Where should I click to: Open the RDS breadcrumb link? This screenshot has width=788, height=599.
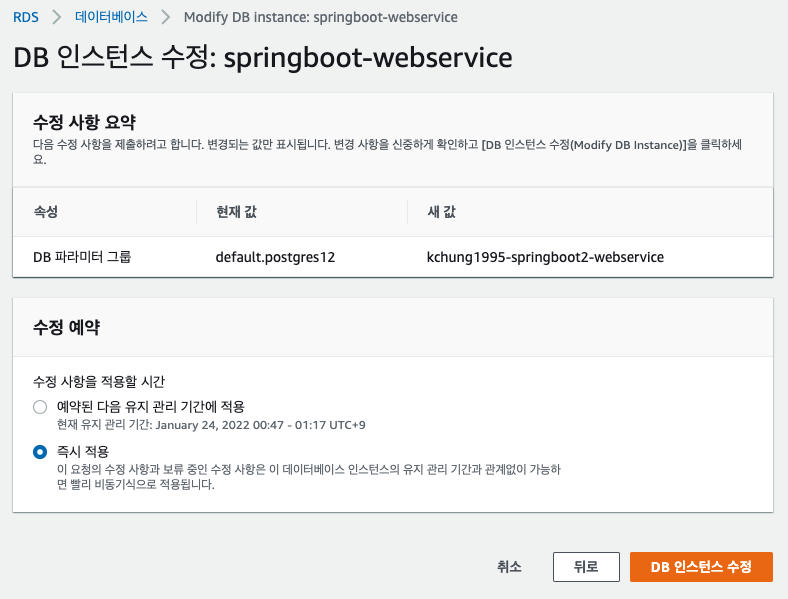pyautogui.click(x=26, y=17)
